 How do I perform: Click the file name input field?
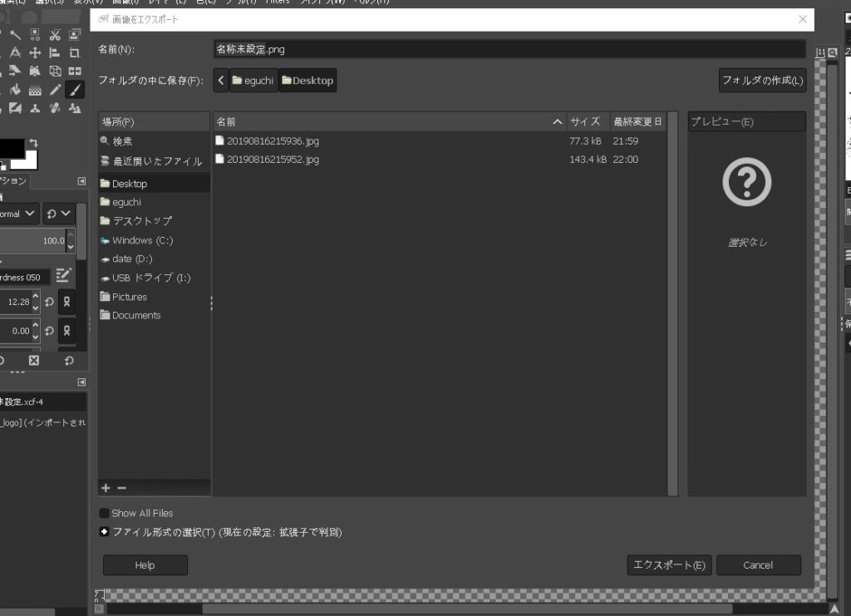click(509, 49)
